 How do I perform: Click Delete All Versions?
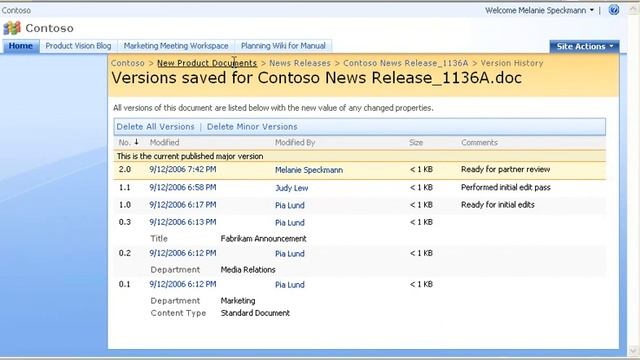pos(156,127)
